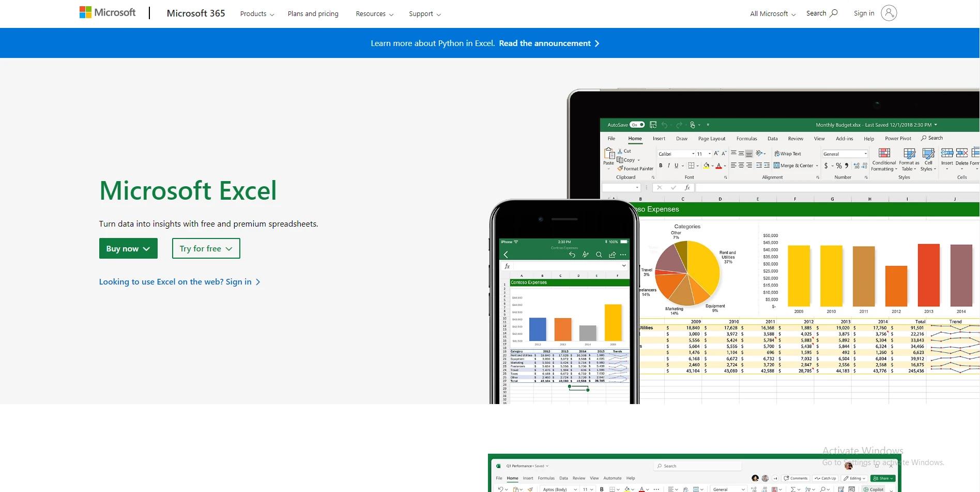Click the Sign in account avatar icon
The width and height of the screenshot is (980, 492).
889,13
